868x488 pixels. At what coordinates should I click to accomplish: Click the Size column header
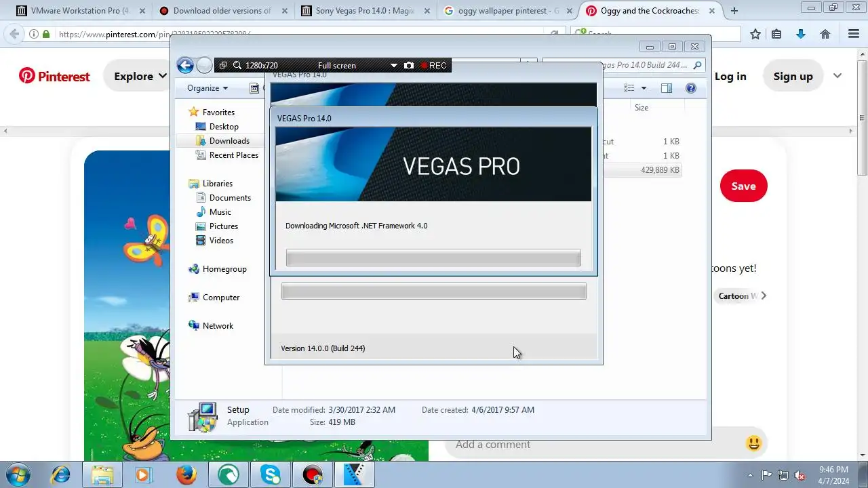[642, 108]
